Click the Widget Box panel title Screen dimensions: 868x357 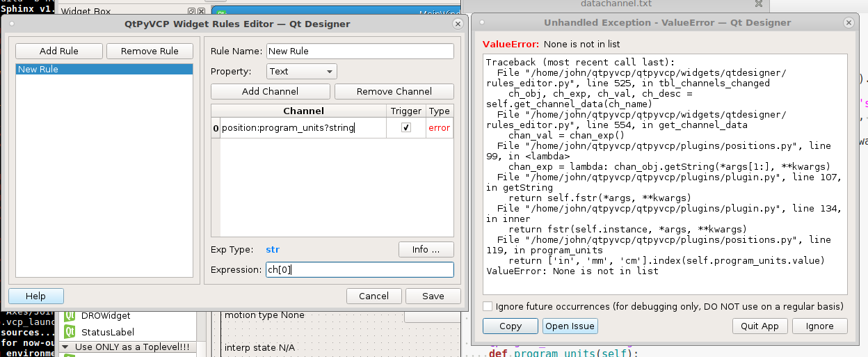(86, 12)
